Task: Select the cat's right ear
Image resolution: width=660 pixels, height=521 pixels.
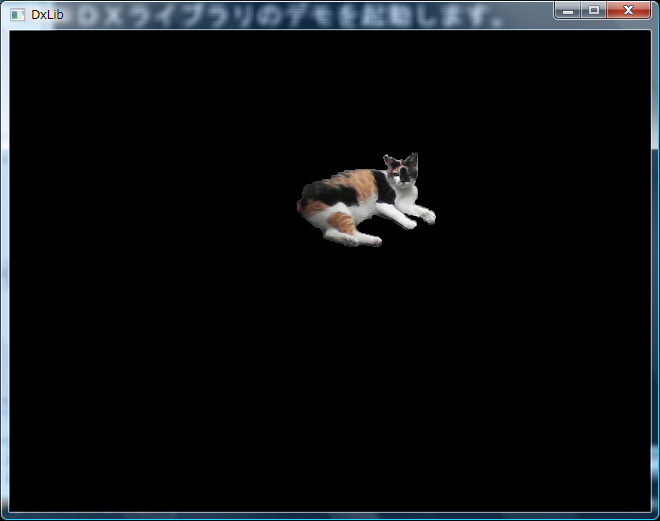Action: 412,158
